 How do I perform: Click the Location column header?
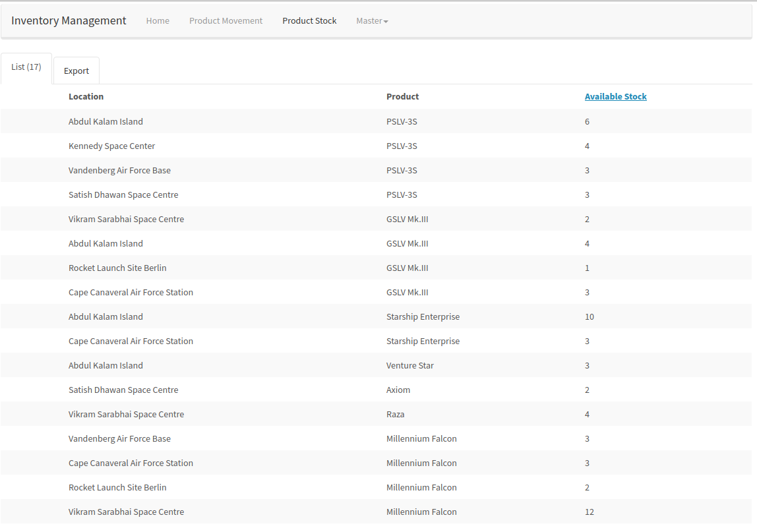[x=86, y=96]
